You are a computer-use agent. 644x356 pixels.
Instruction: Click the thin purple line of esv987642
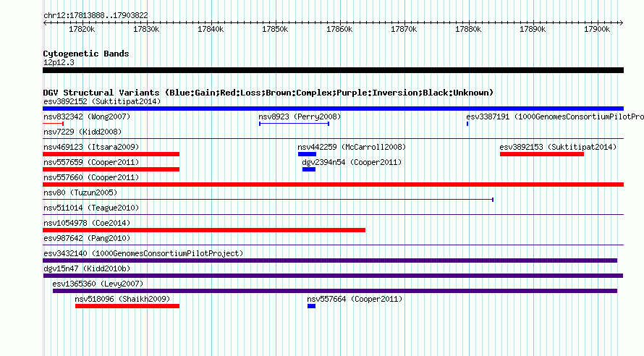pos(333,245)
